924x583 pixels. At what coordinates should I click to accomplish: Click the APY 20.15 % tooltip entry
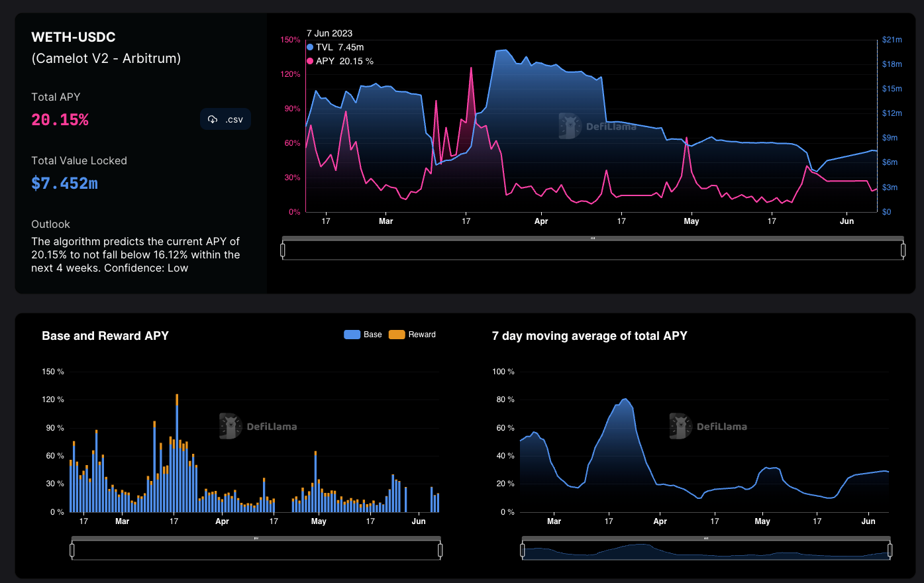point(340,61)
